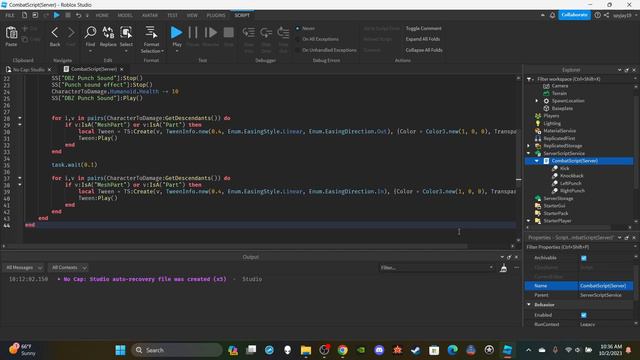Image resolution: width=640 pixels, height=360 pixels.
Task: Click Toggle Comment action
Action: click(423, 29)
